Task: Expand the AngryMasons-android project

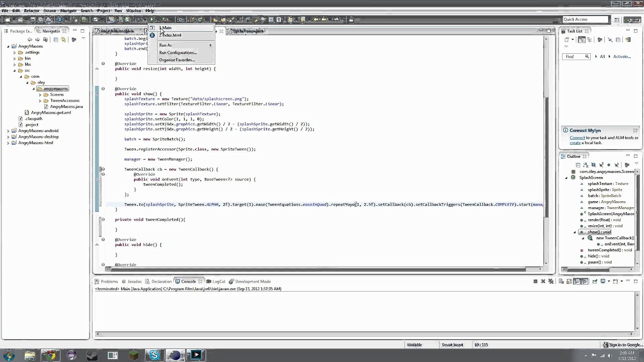Action: pyautogui.click(x=8, y=131)
